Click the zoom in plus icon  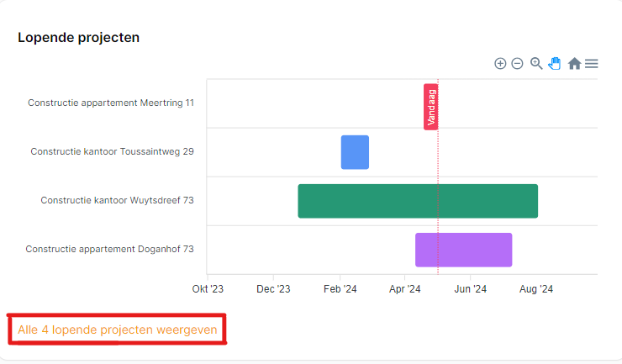[500, 64]
